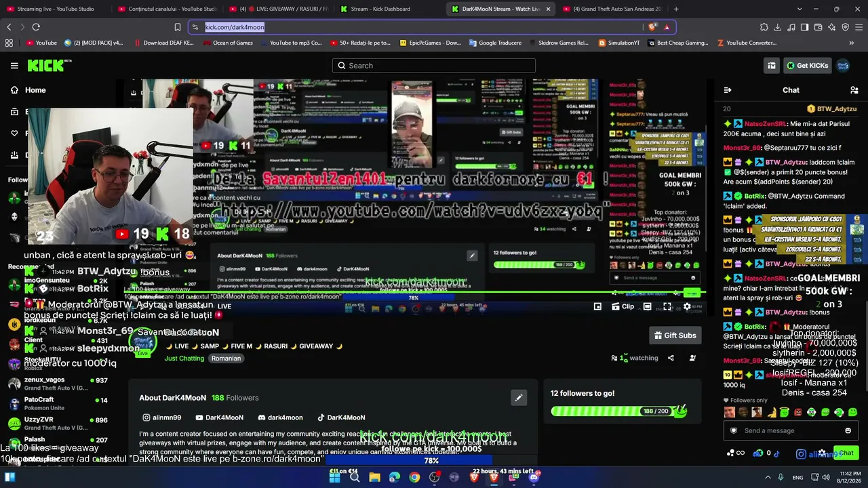The height and width of the screenshot is (488, 868).
Task: Open the bookmark apps grid icon
Action: tap(9, 43)
